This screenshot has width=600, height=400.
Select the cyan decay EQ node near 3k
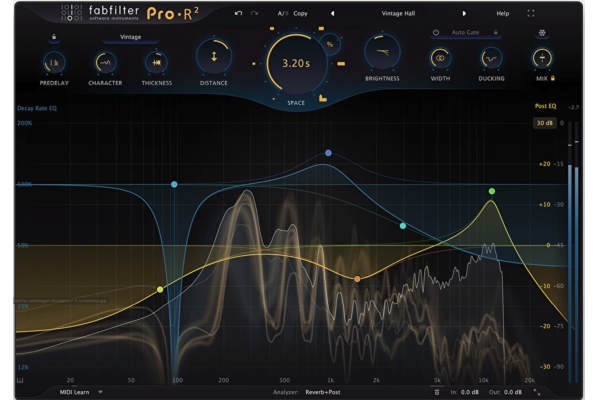[x=403, y=226]
